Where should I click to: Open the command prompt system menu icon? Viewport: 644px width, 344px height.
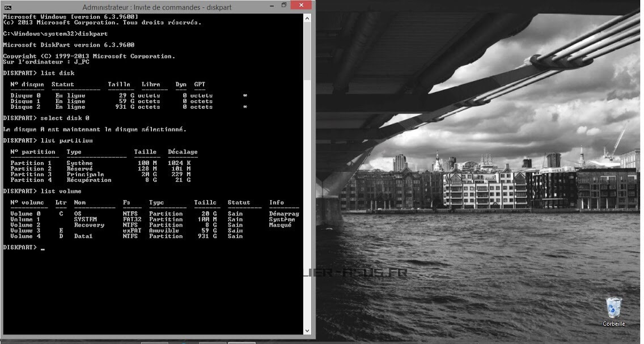click(x=7, y=7)
